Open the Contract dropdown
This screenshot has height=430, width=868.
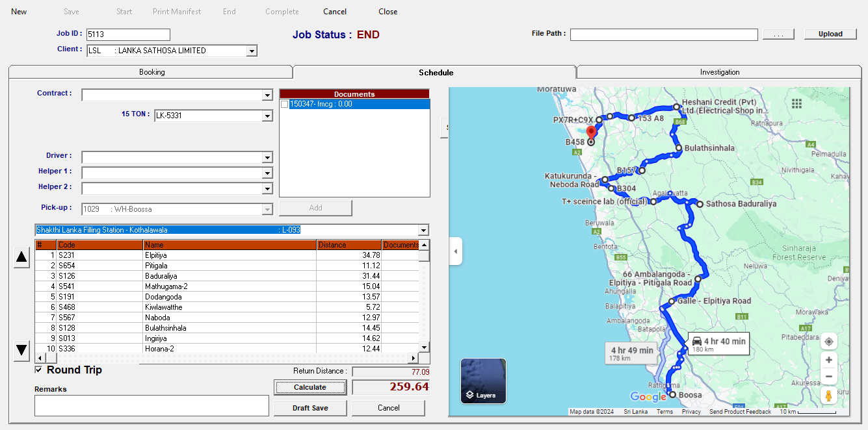click(267, 95)
